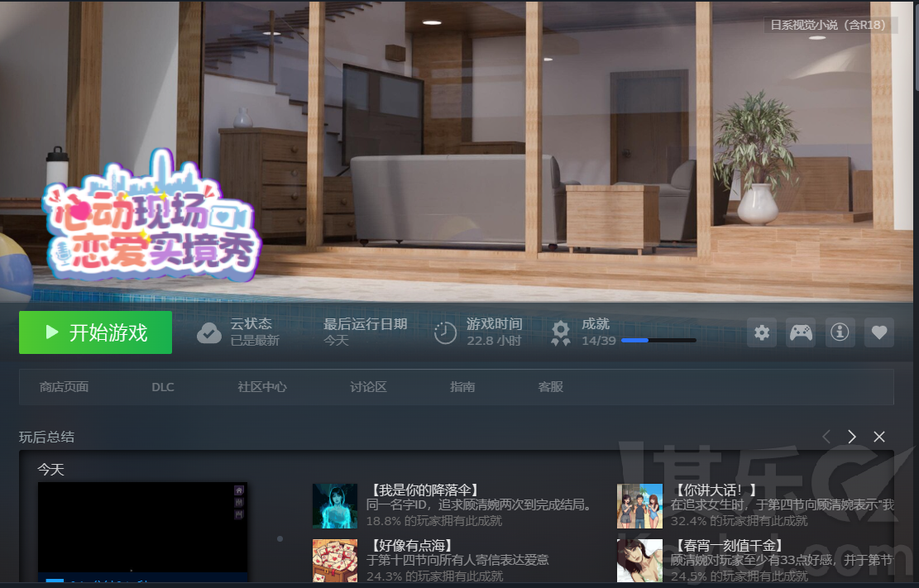Image resolution: width=919 pixels, height=588 pixels.
Task: Click the green 开始游戏 play button
Action: click(95, 332)
